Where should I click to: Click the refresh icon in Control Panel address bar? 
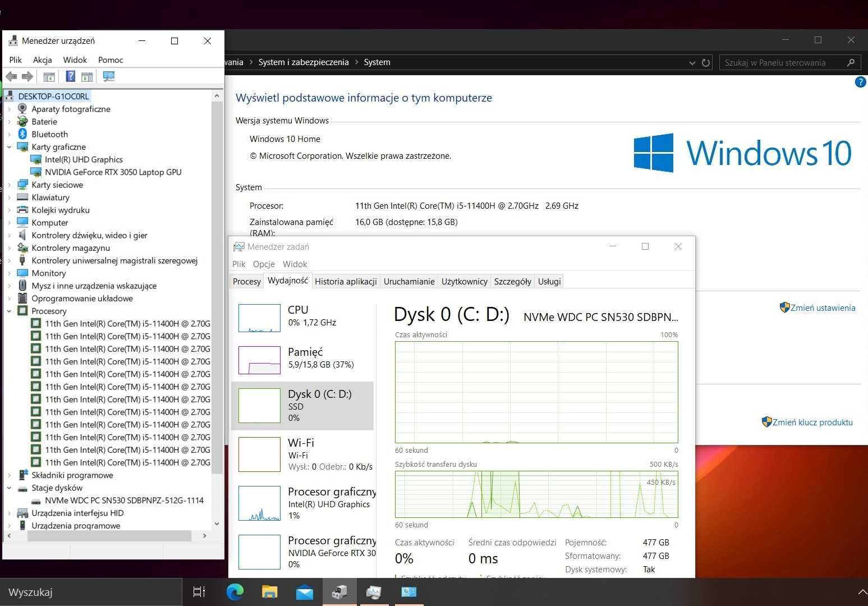pyautogui.click(x=706, y=62)
